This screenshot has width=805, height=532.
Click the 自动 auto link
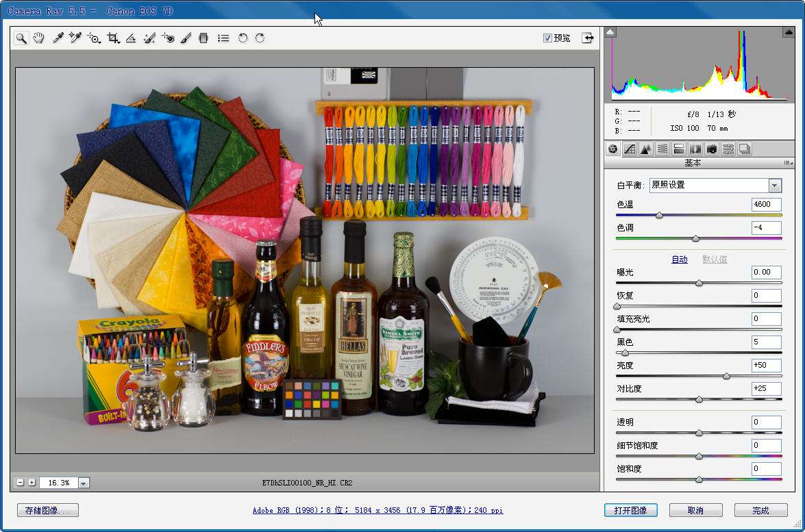click(679, 259)
